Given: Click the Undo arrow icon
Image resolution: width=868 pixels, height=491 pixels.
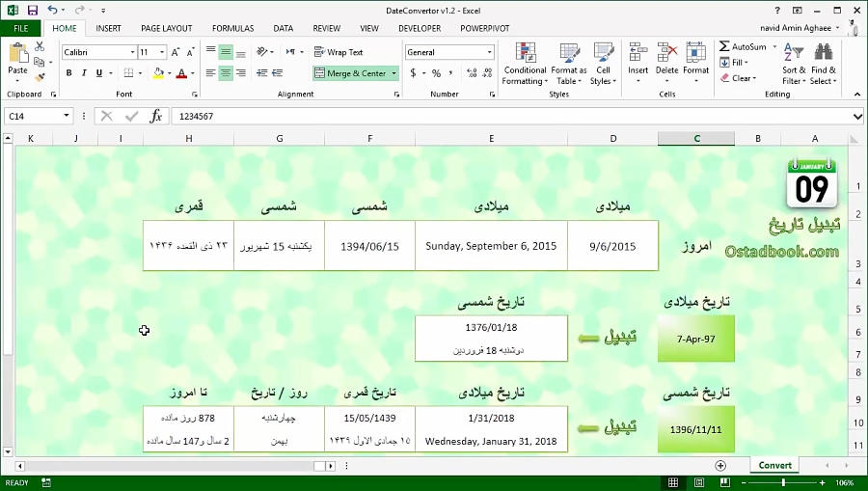Looking at the screenshot, I should coord(53,10).
